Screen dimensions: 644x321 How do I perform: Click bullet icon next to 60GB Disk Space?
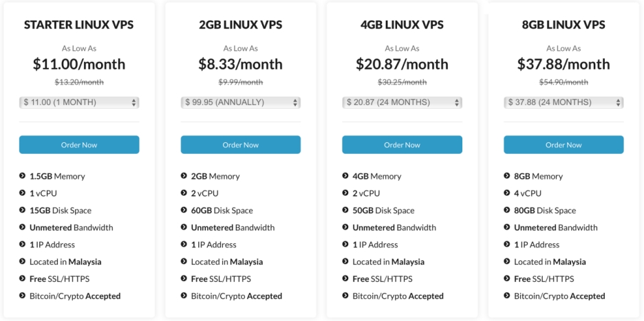pos(184,210)
